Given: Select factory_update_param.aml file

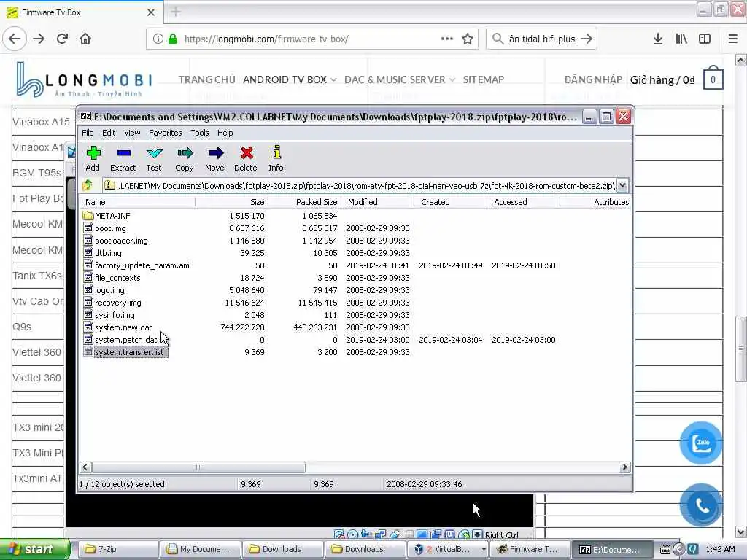Looking at the screenshot, I should pos(142,265).
